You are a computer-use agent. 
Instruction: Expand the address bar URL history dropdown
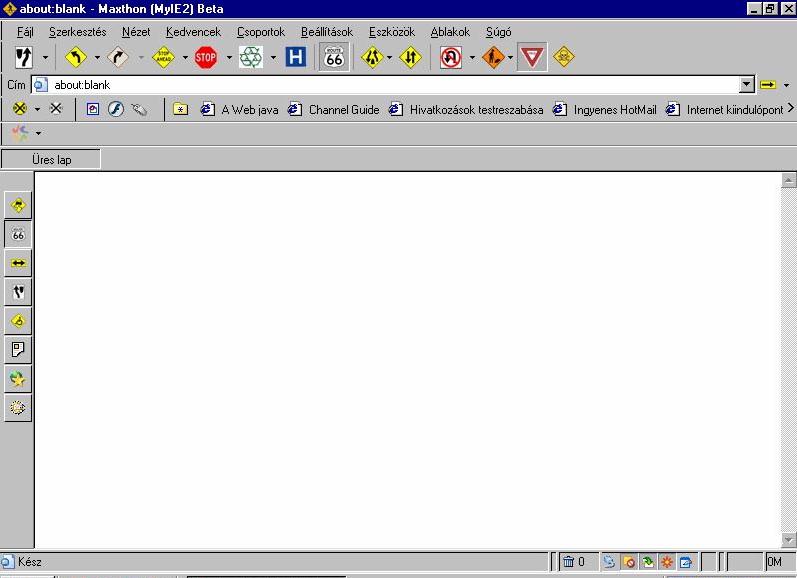click(746, 84)
